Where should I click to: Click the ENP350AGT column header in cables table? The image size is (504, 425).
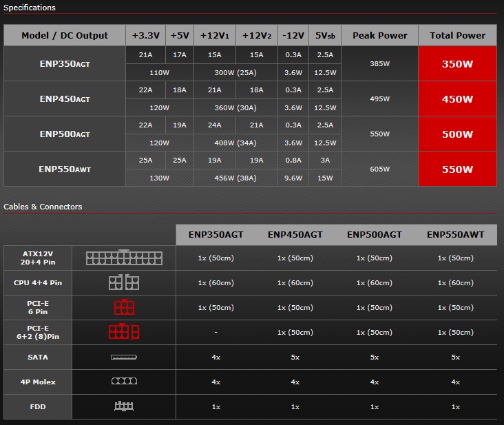[216, 234]
